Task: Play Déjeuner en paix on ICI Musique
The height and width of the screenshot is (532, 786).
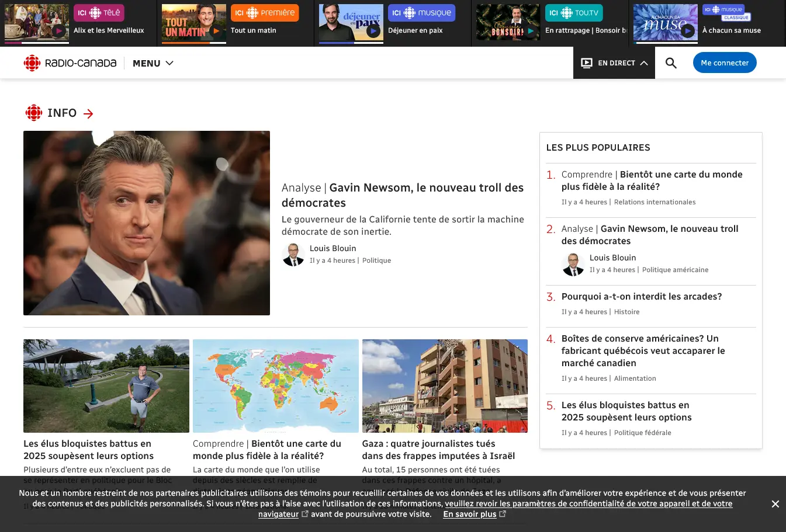Action: coord(373,31)
